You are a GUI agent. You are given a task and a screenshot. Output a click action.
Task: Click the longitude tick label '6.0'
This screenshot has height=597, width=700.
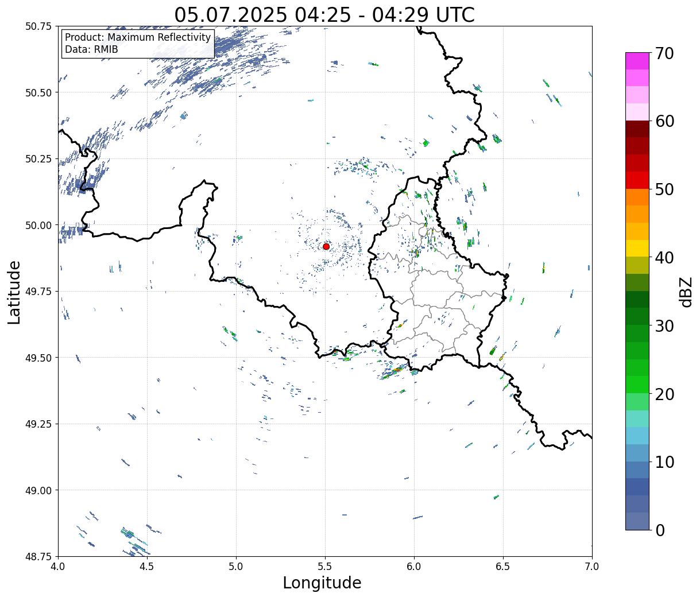coord(414,567)
